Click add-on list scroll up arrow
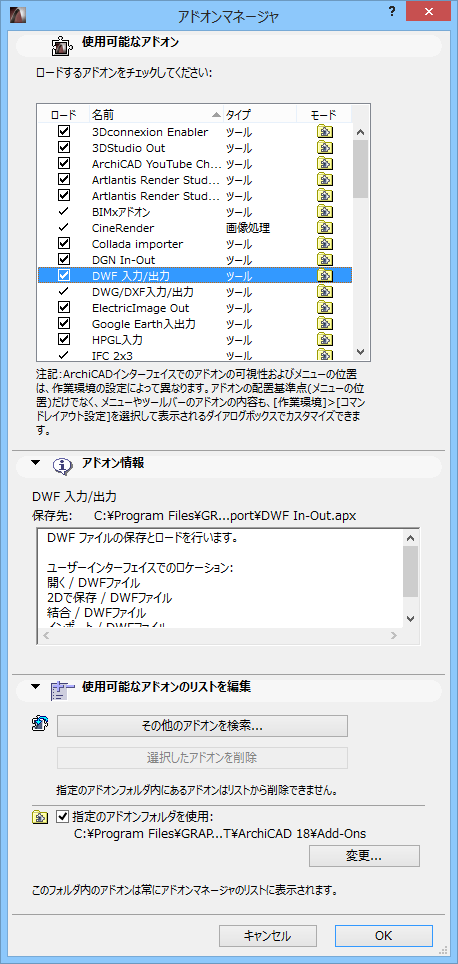This screenshot has width=458, height=964. coord(361,132)
